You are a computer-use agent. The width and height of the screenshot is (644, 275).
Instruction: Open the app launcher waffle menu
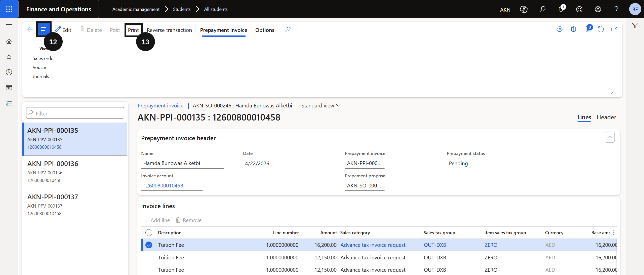tap(9, 9)
